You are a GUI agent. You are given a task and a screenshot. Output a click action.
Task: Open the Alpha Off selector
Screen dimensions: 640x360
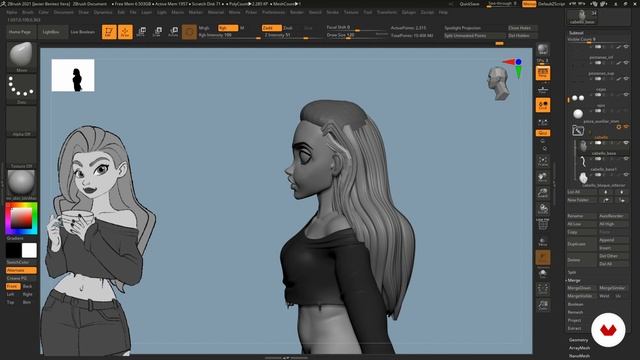click(x=21, y=121)
